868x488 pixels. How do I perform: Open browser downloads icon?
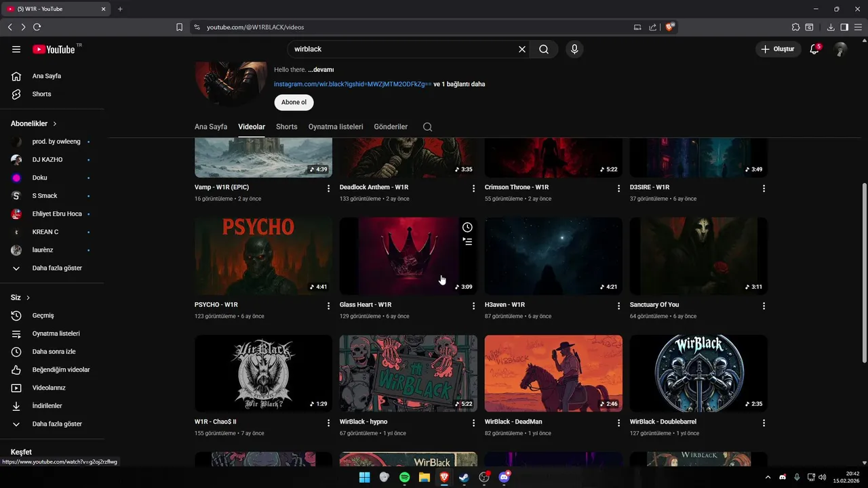tap(831, 27)
